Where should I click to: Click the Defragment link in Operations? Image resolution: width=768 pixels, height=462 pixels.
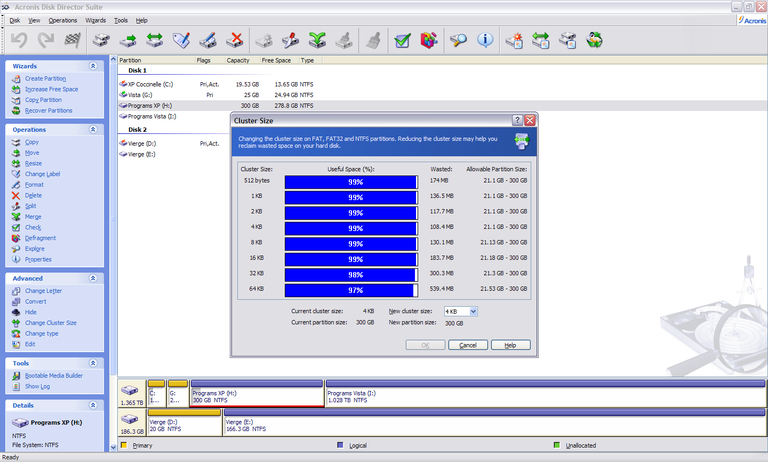pos(40,238)
